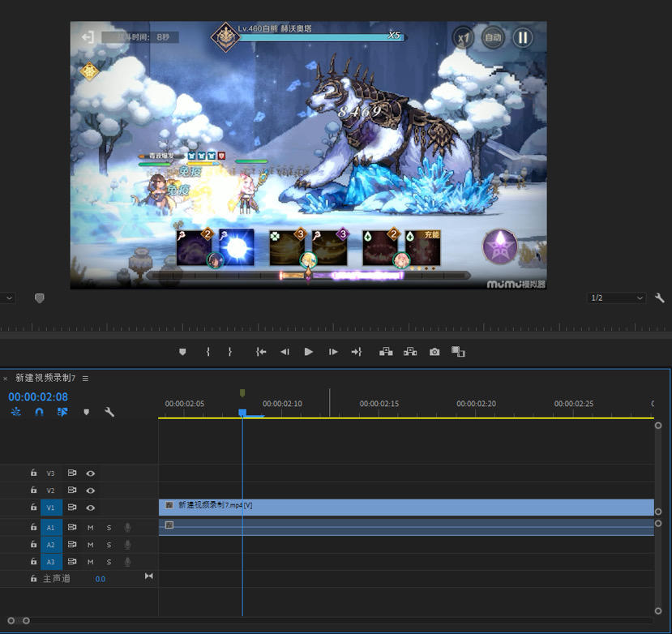This screenshot has width=672, height=634.
Task: Toggle the Snap magnet icon
Action: 39,412
